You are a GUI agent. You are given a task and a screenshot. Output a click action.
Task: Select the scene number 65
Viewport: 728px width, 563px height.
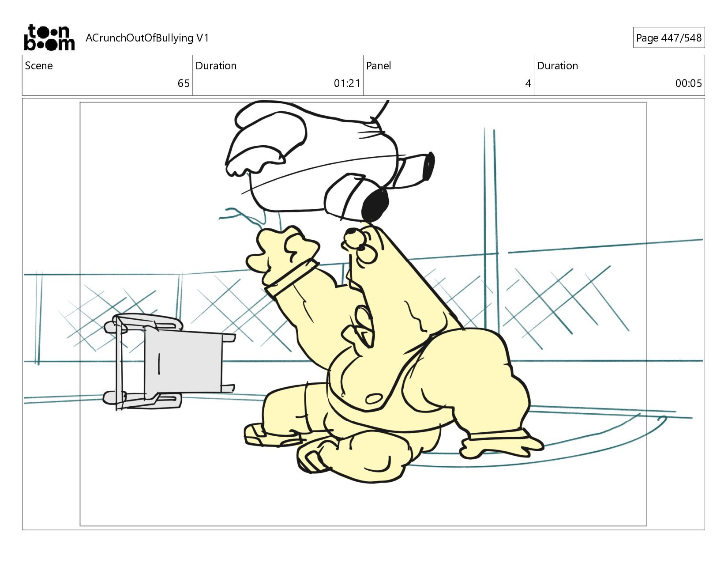(184, 83)
